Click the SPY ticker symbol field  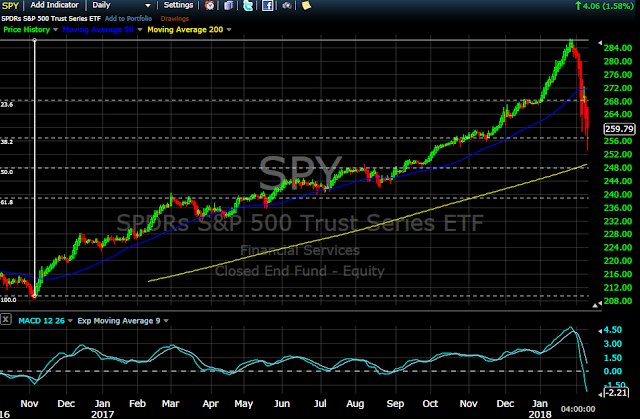(x=10, y=6)
